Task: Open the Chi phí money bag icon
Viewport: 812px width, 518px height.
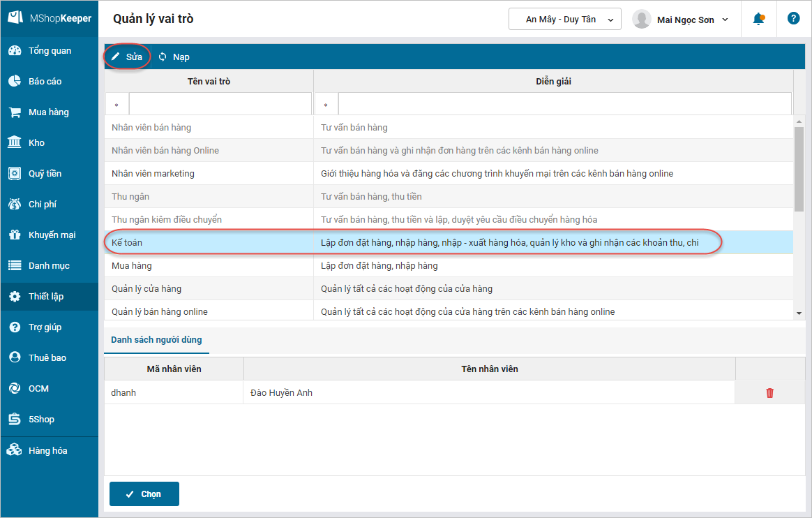Action: pos(15,204)
